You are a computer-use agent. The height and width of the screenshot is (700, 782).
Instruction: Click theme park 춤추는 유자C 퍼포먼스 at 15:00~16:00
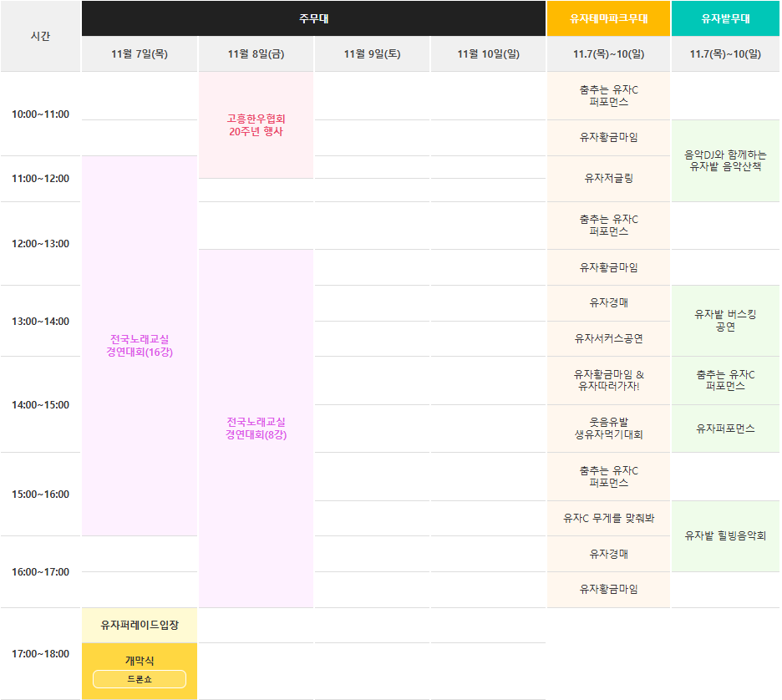(x=608, y=477)
